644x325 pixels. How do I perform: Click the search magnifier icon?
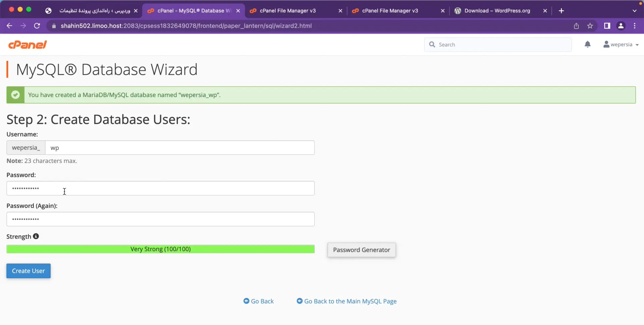tap(432, 45)
